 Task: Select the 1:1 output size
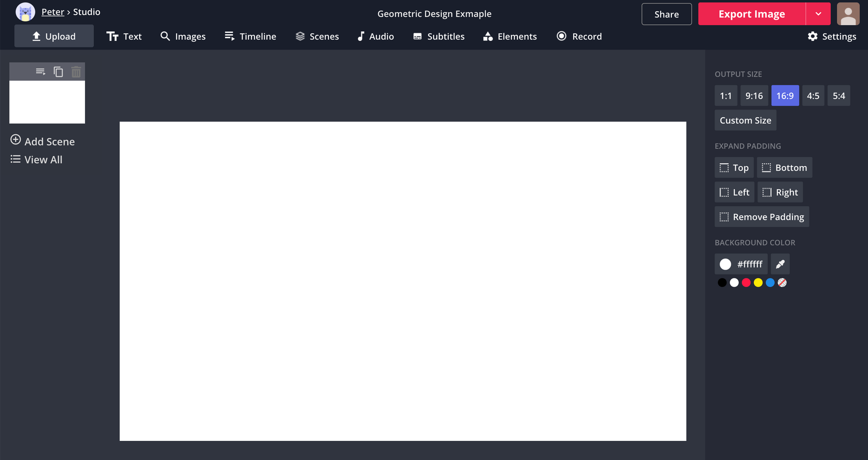[x=726, y=96]
